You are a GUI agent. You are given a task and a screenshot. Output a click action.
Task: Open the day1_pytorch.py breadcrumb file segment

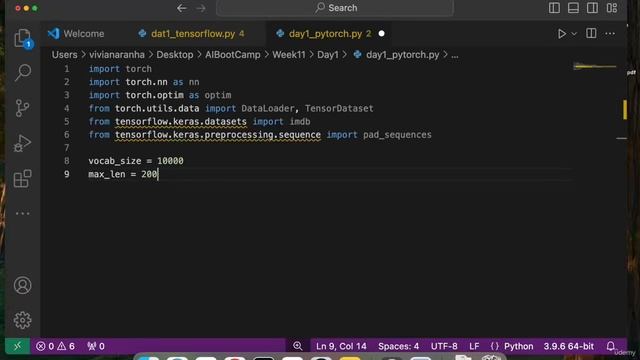click(x=396, y=55)
